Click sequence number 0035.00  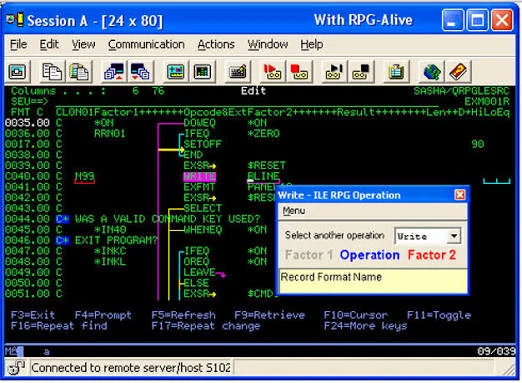click(x=27, y=123)
